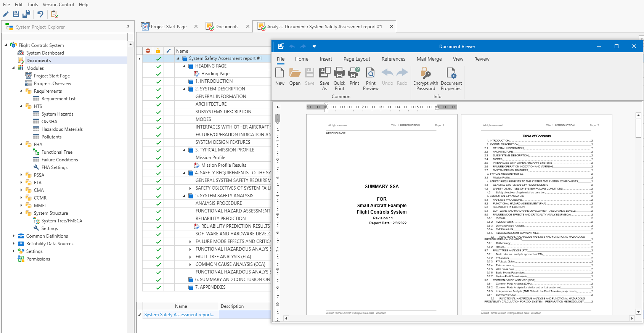Viewport: 644px width, 333px height.
Task: Expand the FTA folder
Action: tap(21, 183)
